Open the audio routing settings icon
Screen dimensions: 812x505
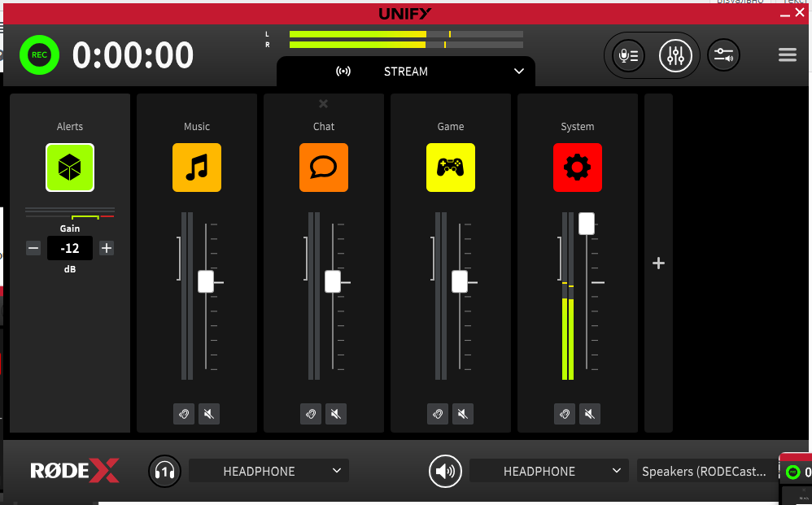pyautogui.click(x=723, y=55)
